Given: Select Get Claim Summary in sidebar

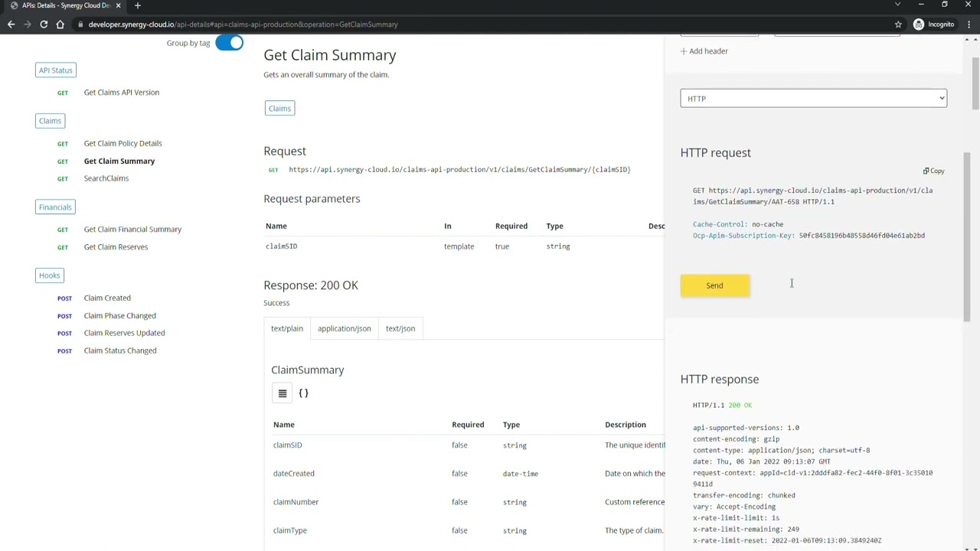Looking at the screenshot, I should 119,161.
